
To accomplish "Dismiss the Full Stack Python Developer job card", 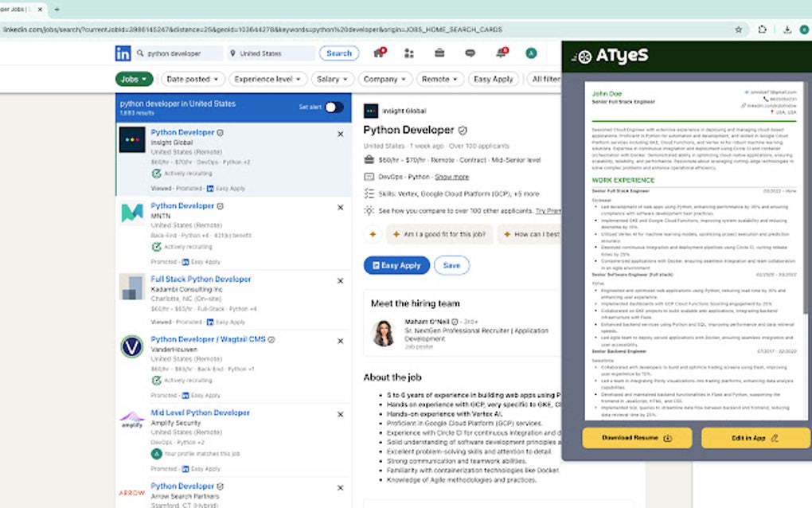I will 340,280.
